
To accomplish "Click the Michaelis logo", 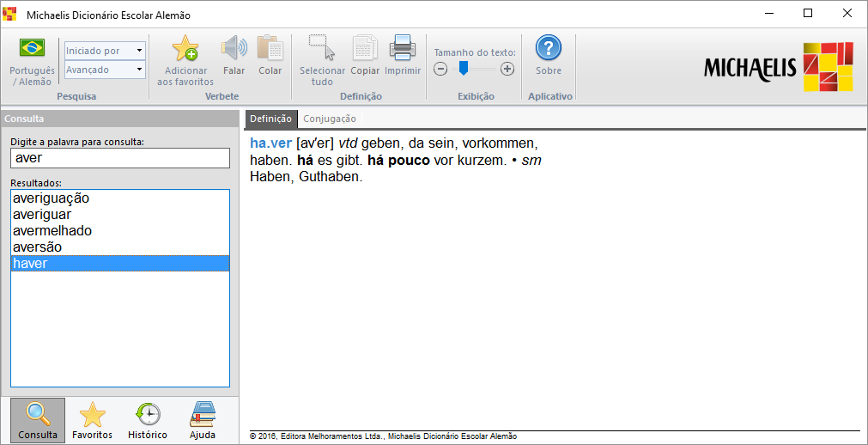I will pyautogui.click(x=779, y=67).
